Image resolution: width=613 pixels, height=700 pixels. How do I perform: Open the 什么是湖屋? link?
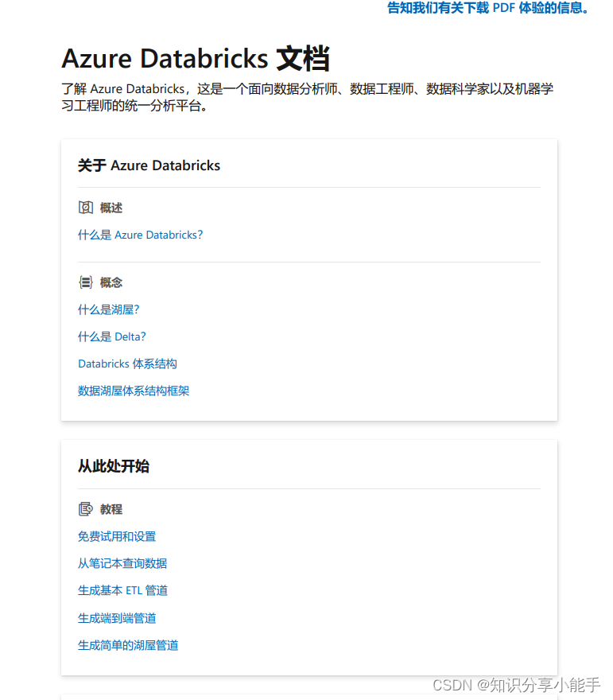[x=108, y=309]
